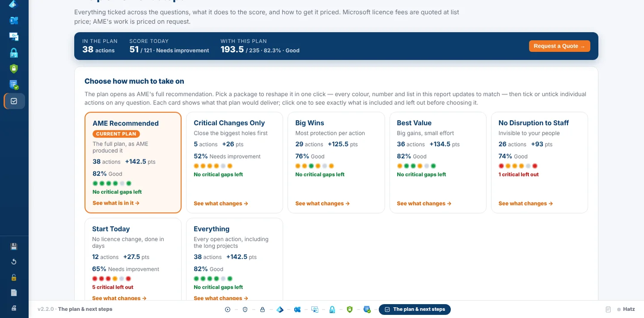Open the Azure pyramid step in the bottom stepper
Viewport: 644px width, 318px height.
coord(280,310)
